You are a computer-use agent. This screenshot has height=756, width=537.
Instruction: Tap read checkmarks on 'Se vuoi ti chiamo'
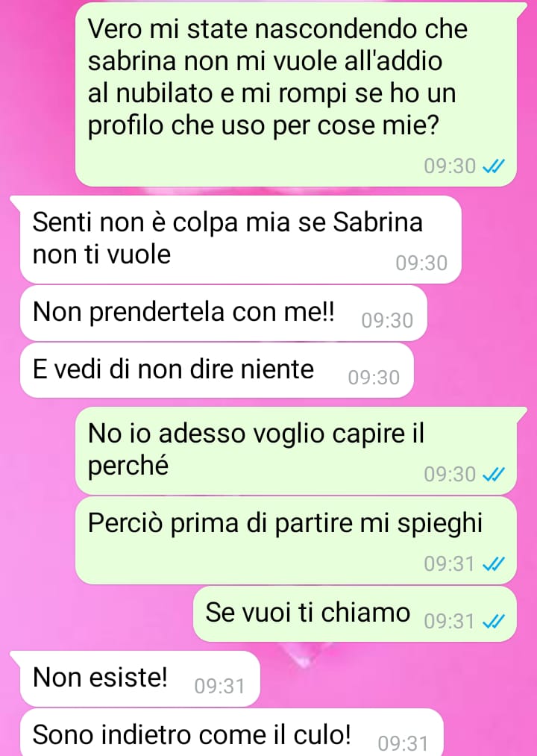coord(494,621)
